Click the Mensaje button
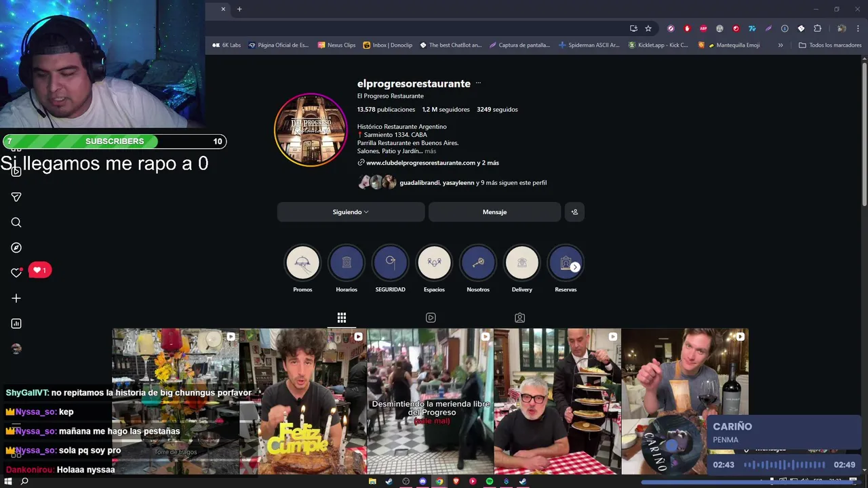Image resolution: width=868 pixels, height=488 pixels. [494, 212]
